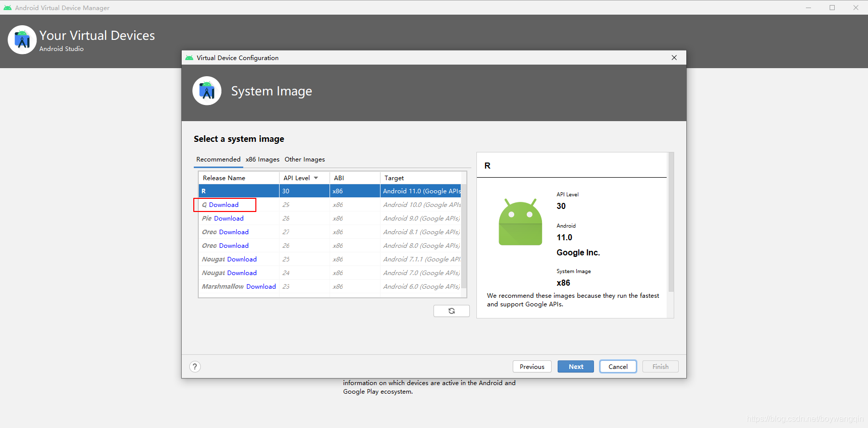Screen dimensions: 868x428
Task: Click the Android icon in dialog title bar
Action: [x=189, y=58]
